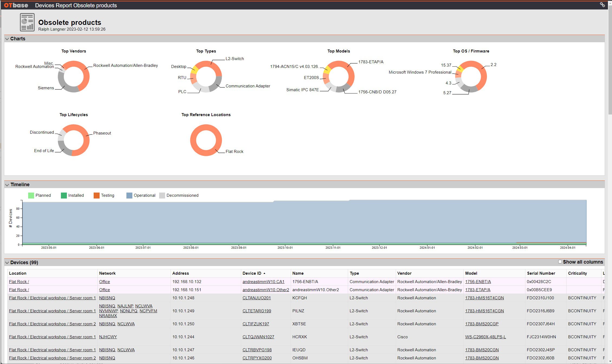Collapse the Devices (99) section
612x364 pixels.
point(7,263)
